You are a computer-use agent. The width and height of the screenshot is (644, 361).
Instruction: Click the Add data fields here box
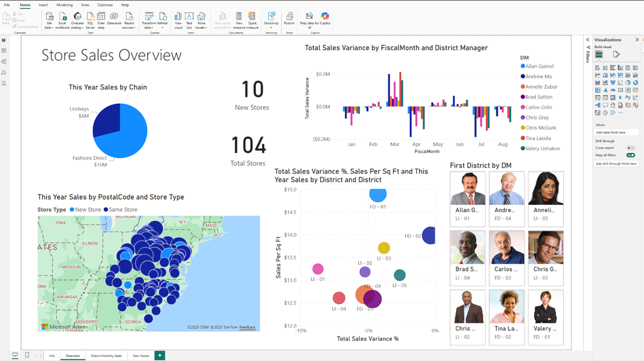coord(617,132)
